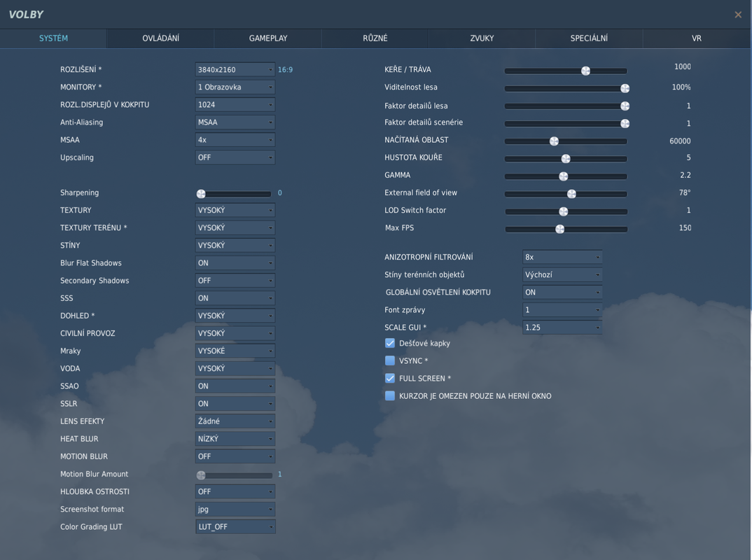Click the GAMMA slider handle
Image resolution: width=752 pixels, height=560 pixels.
tap(564, 176)
